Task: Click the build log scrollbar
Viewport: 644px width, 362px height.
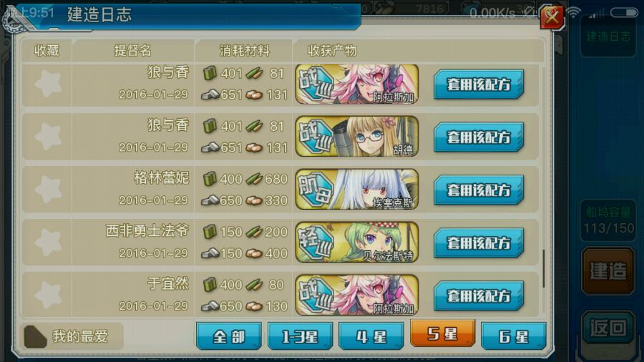Action: click(x=543, y=269)
